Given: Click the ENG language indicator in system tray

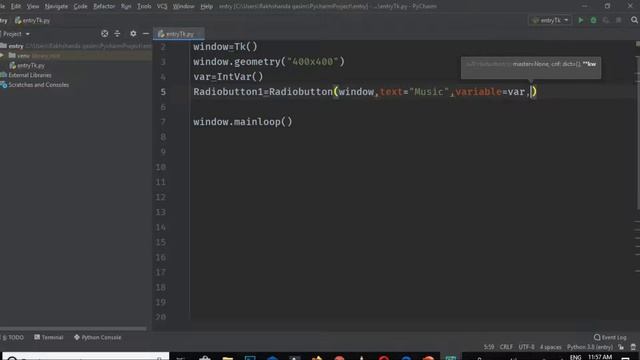Looking at the screenshot, I should click(576, 357).
